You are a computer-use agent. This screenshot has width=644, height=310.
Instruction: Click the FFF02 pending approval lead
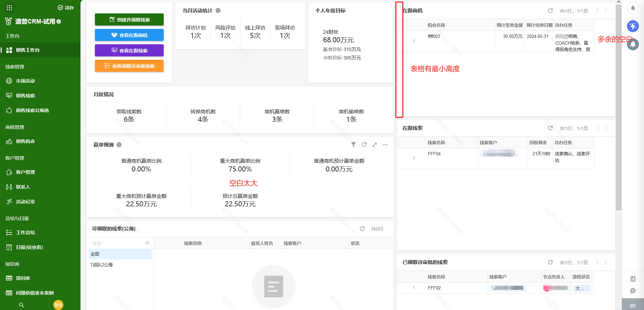point(434,288)
